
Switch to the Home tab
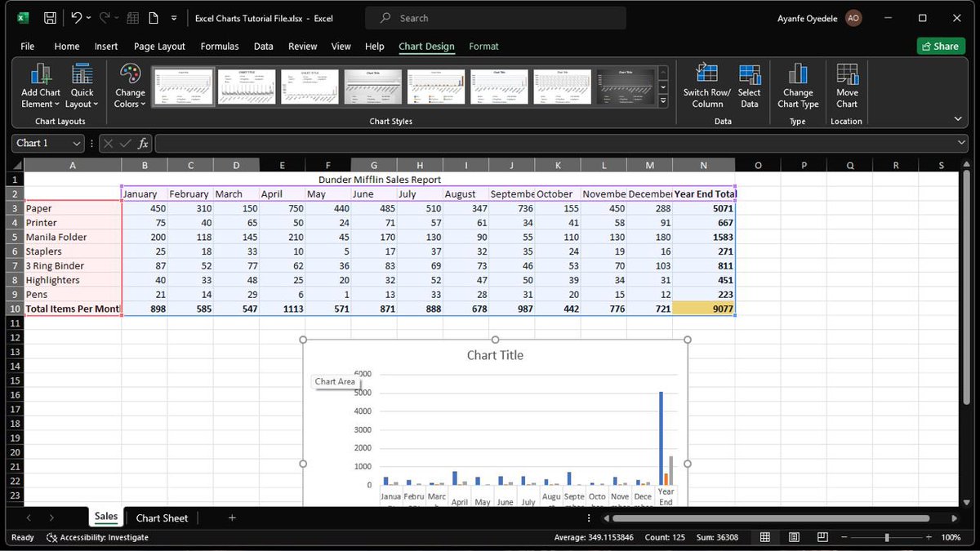tap(67, 47)
